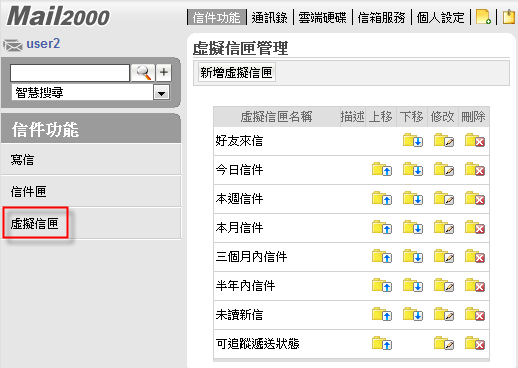The width and height of the screenshot is (518, 368).
Task: Edit the 未讀新信 folder
Action: coord(444,315)
